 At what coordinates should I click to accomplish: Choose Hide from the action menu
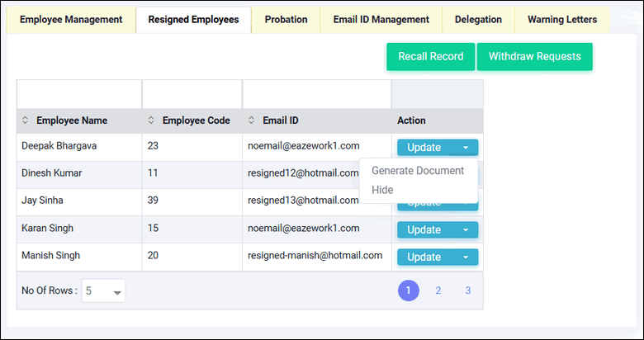[382, 190]
